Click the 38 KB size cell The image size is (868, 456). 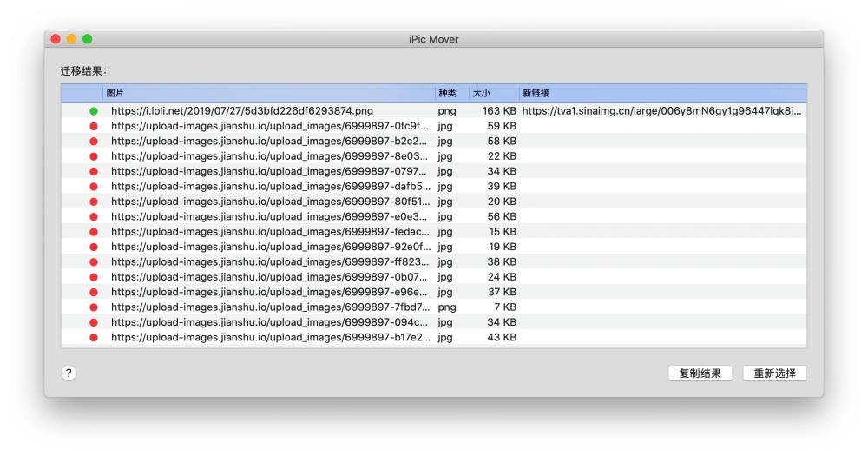[502, 261]
